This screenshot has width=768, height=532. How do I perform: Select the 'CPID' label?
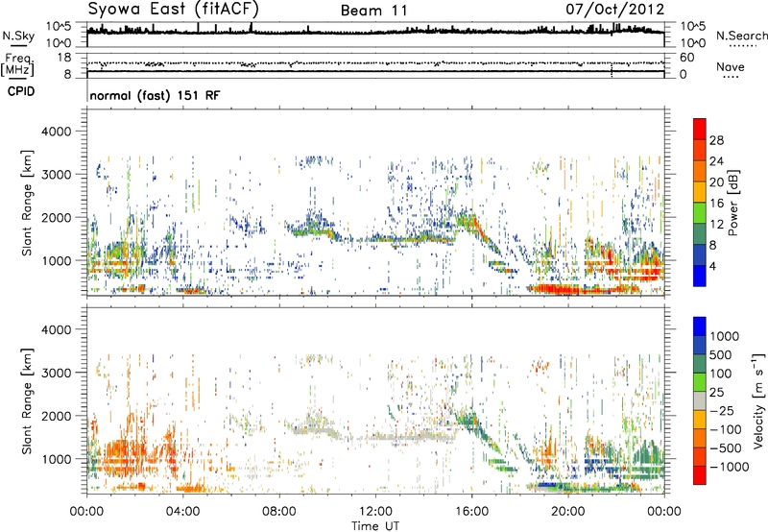pyautogui.click(x=21, y=91)
